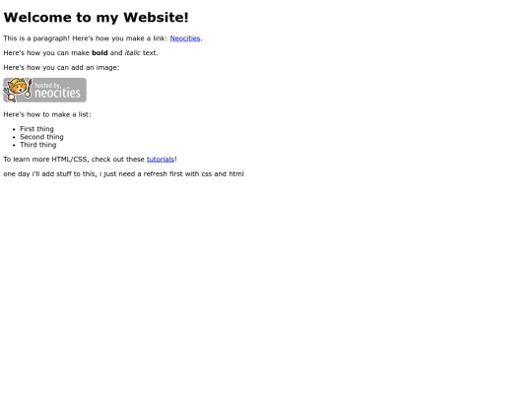This screenshot has width=532, height=399.
Task: Select the 'Third thing' list item
Action: point(38,145)
